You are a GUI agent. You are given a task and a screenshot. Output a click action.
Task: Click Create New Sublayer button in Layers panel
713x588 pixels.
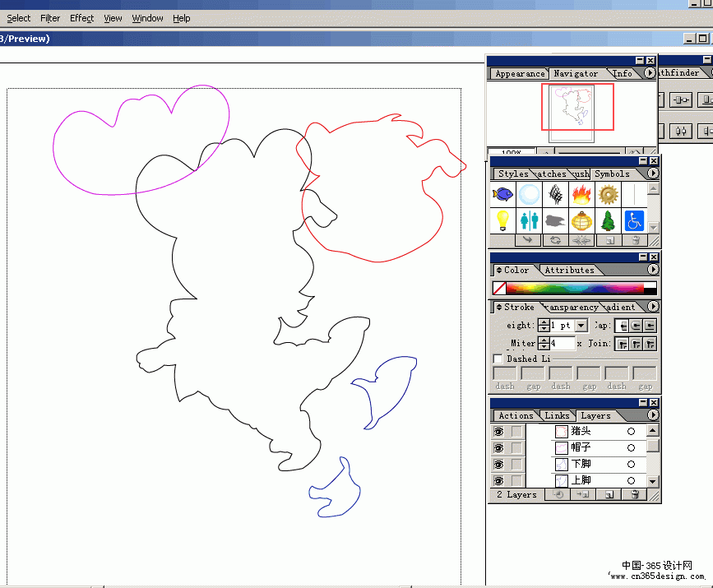[x=583, y=495]
